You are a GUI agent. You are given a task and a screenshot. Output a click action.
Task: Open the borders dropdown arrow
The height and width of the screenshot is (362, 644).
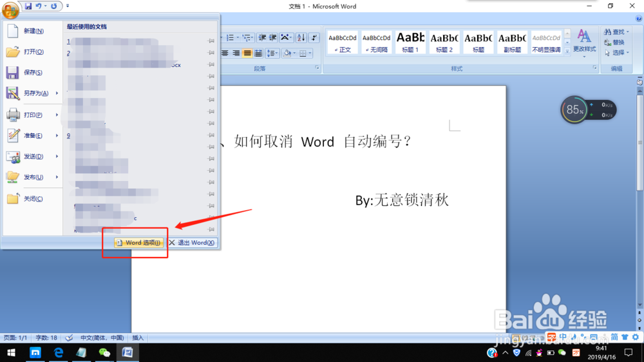[310, 53]
